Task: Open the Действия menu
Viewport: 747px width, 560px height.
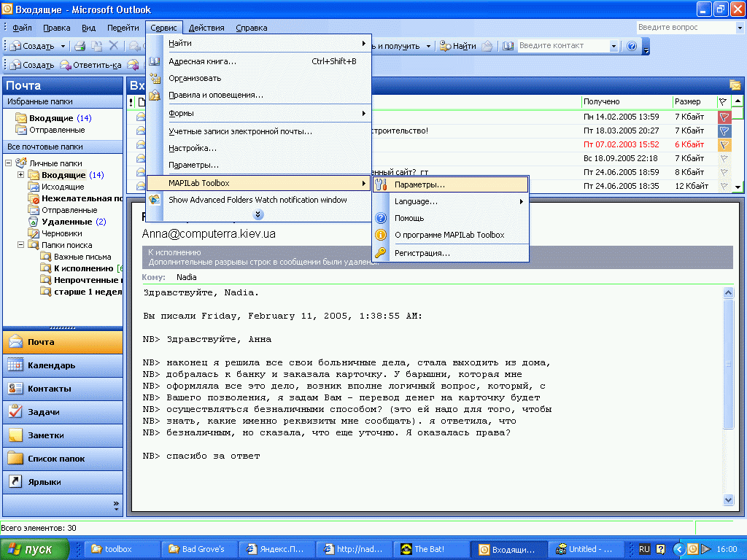Action: pyautogui.click(x=206, y=28)
